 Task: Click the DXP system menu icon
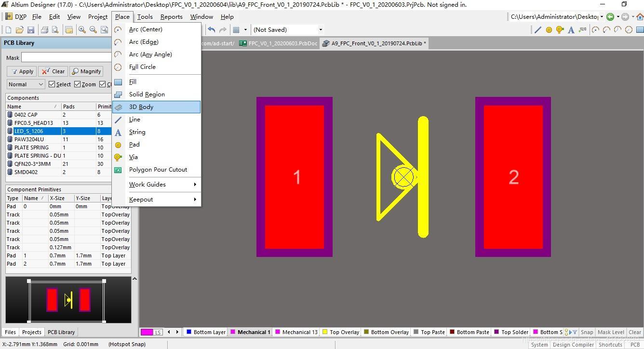16,16
